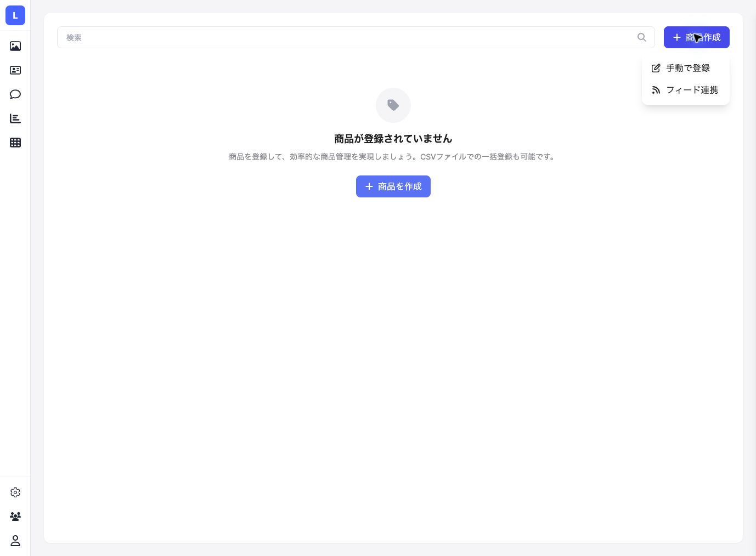Click the tag icon in empty state
The width and height of the screenshot is (756, 556).
[393, 105]
